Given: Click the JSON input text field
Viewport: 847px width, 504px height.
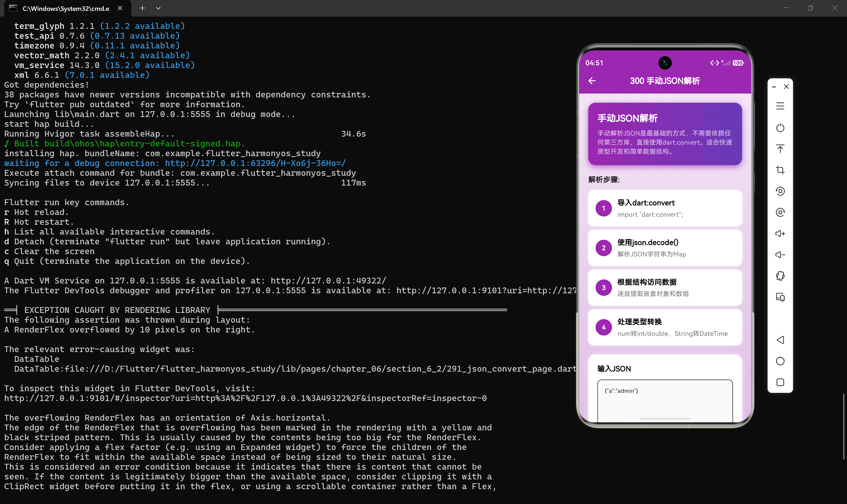Looking at the screenshot, I should (665, 401).
